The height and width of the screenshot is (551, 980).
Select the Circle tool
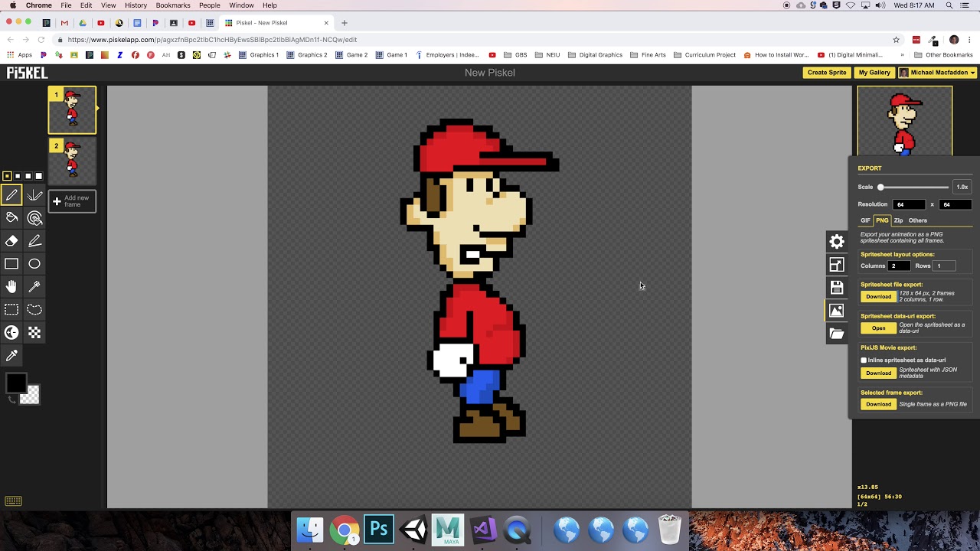(34, 264)
